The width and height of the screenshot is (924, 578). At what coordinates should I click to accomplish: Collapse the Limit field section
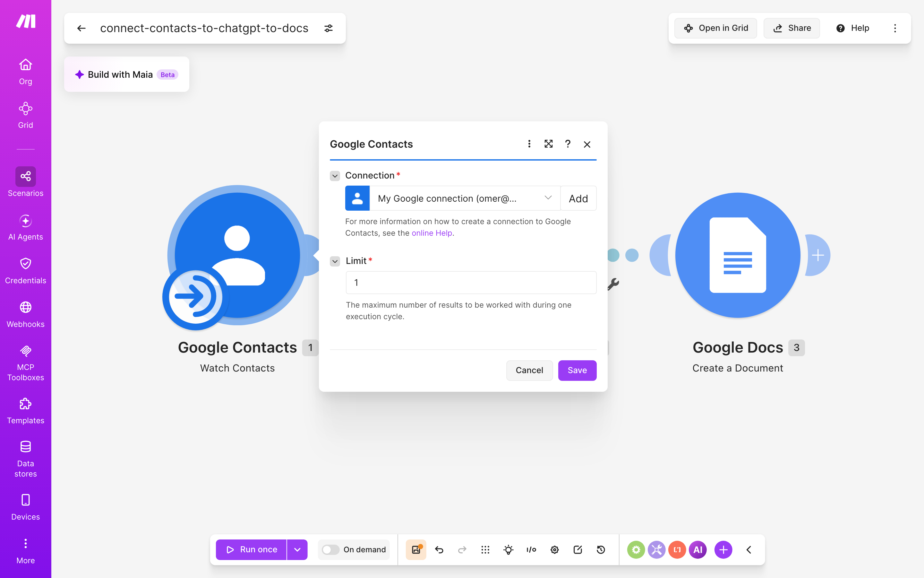[335, 261]
